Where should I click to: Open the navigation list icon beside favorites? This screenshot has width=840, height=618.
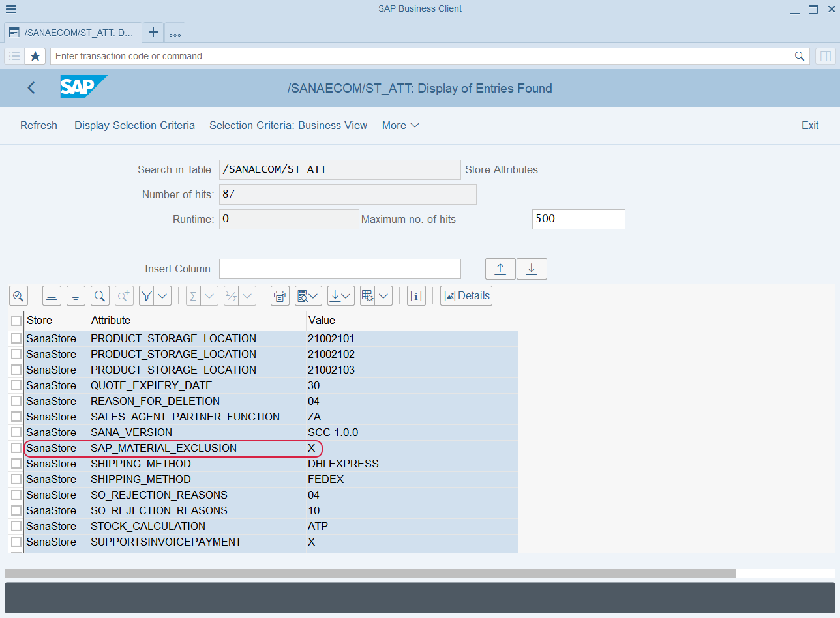(14, 56)
